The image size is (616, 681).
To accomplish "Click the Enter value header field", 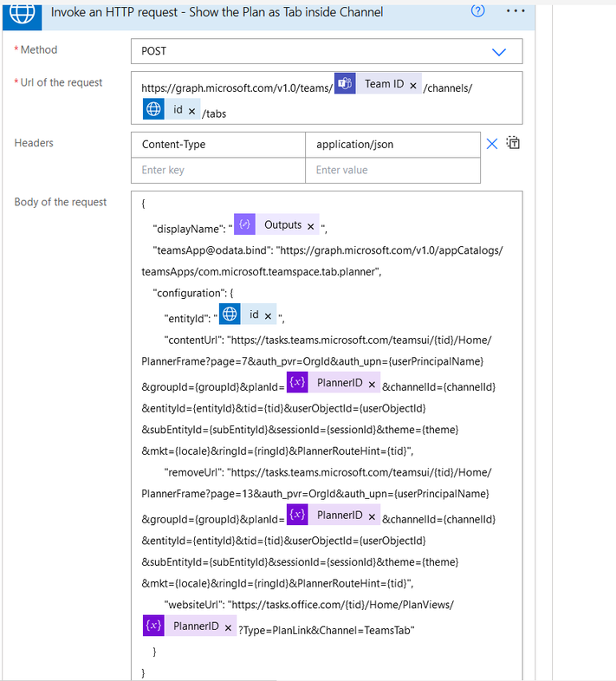I will coord(392,170).
